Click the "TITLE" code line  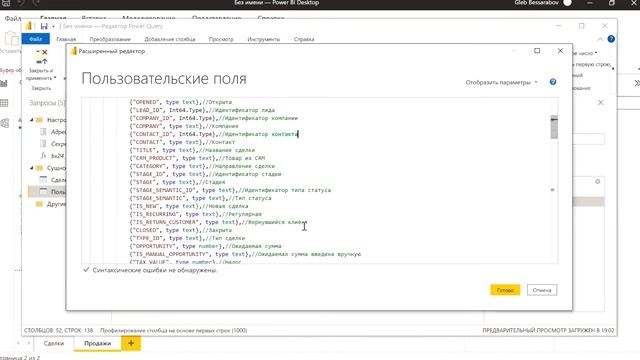coord(192,150)
